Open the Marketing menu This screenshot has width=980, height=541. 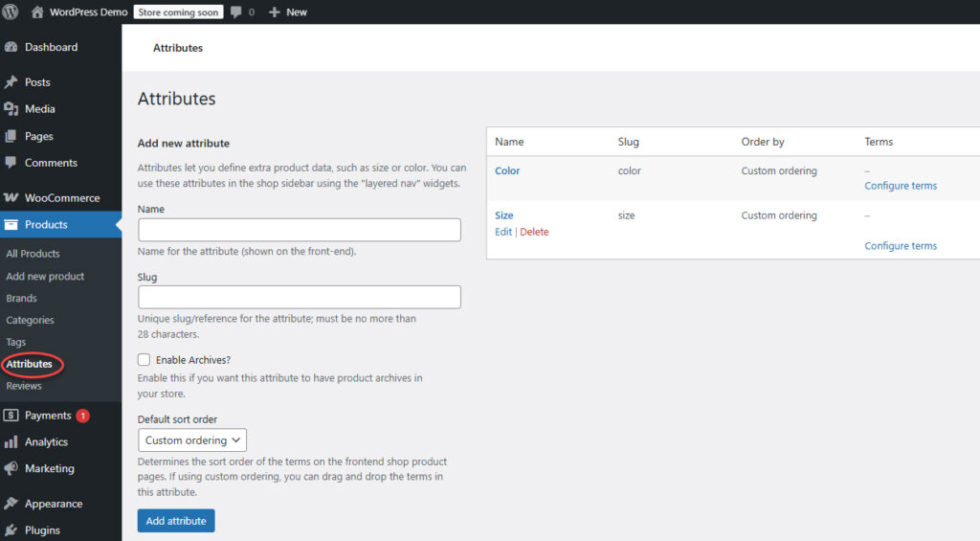click(50, 468)
